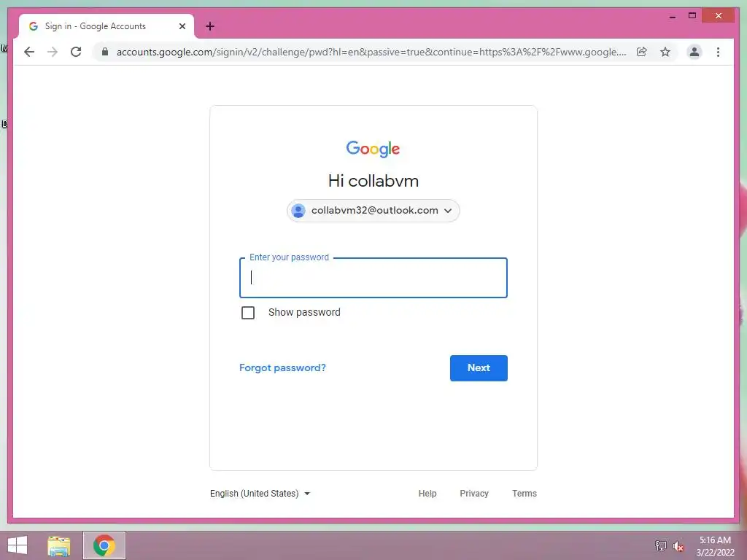The image size is (747, 560).
Task: Open the Chrome profile avatar menu
Action: 694,52
